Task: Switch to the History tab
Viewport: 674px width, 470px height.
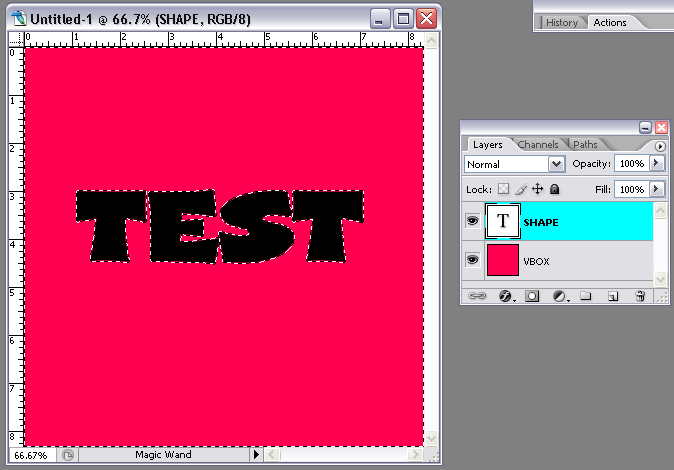Action: tap(562, 22)
